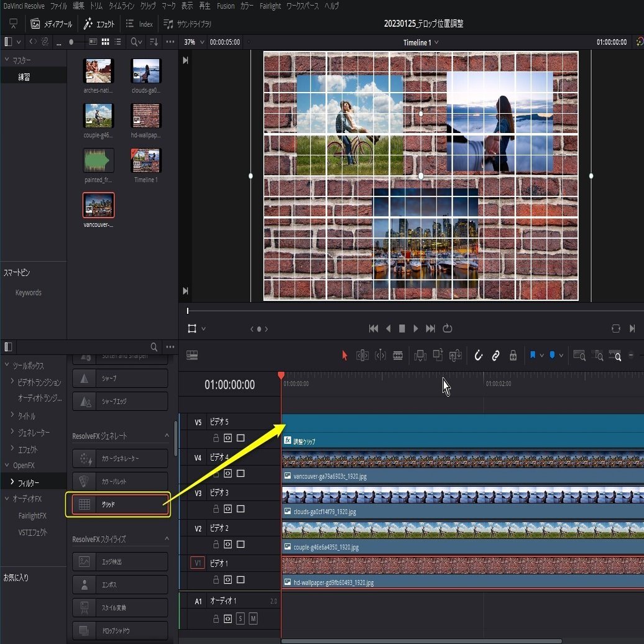Screen dimensions: 644x644
Task: Adjust the media pool thumbnail size slider
Action: coord(71,42)
